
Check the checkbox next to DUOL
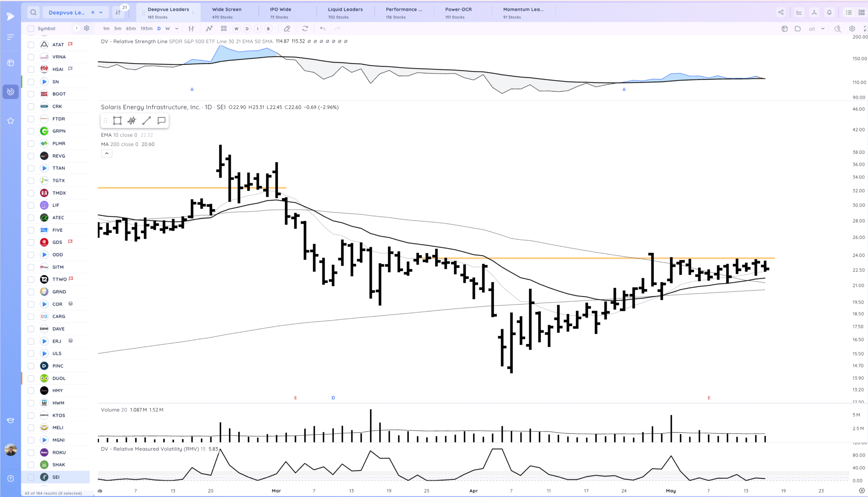point(31,378)
